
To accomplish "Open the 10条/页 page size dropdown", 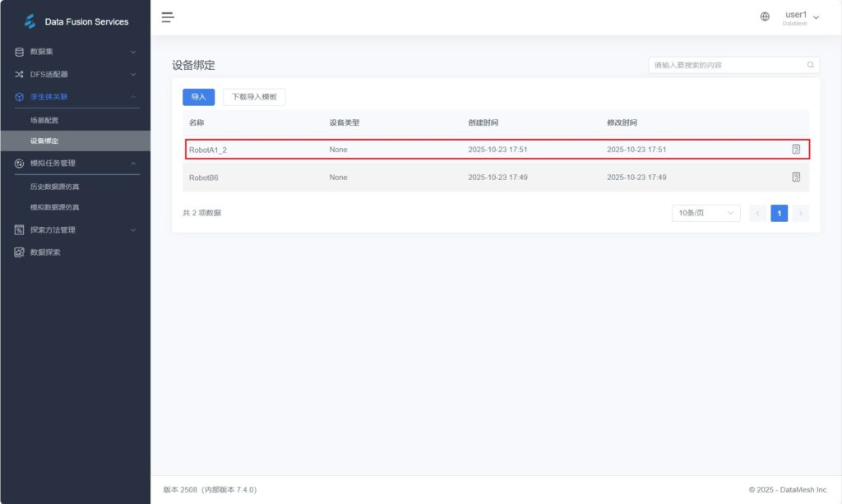I will [x=706, y=214].
